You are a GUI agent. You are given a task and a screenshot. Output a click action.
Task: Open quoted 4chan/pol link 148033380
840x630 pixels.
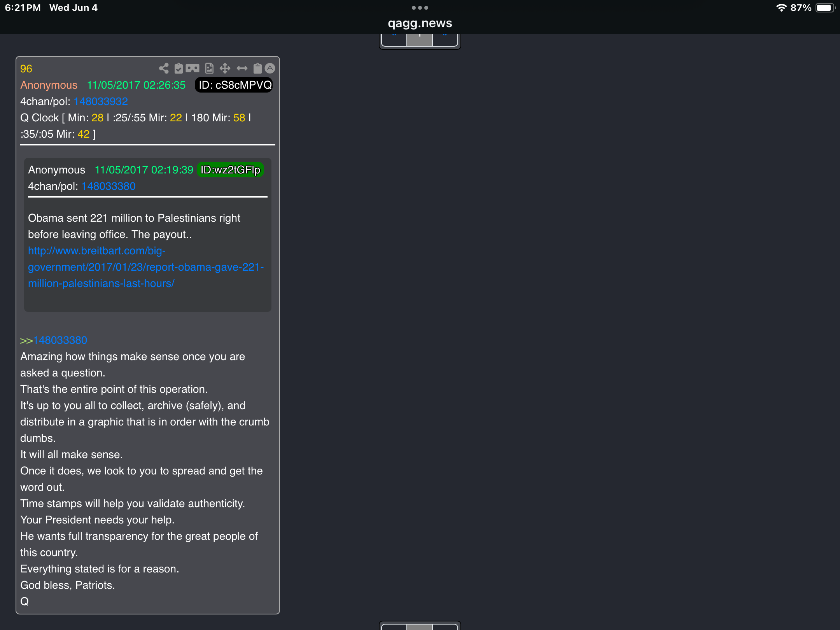click(108, 186)
